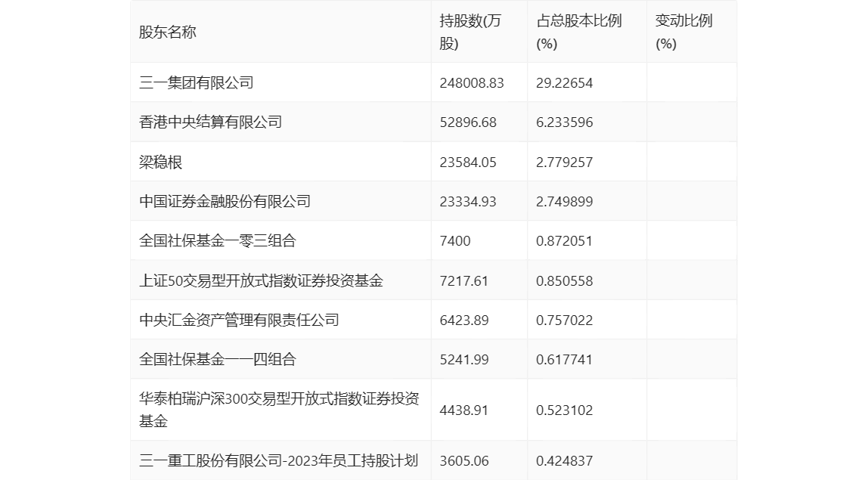Click holdings value 3605.06
This screenshot has width=868, height=480.
(x=464, y=460)
